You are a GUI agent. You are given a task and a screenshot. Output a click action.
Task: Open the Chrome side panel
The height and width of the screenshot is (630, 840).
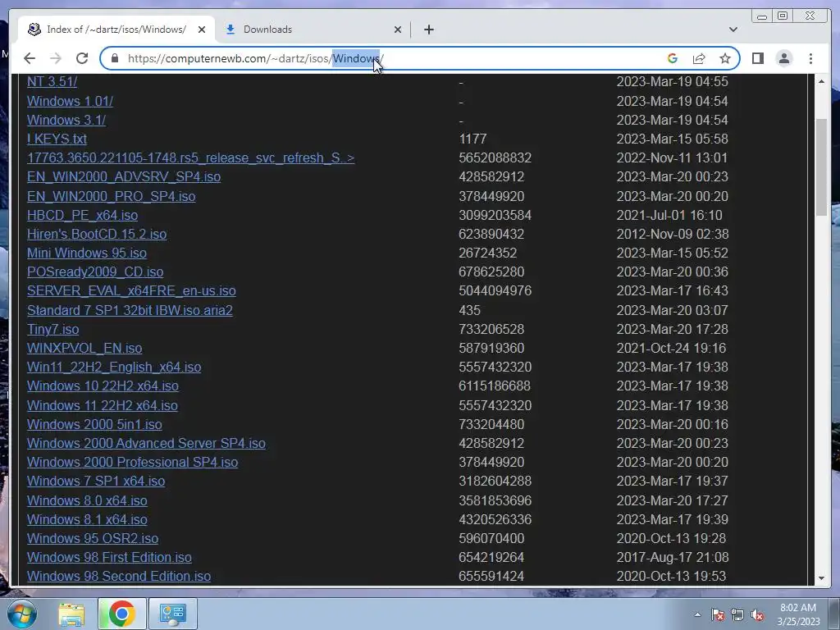757,58
